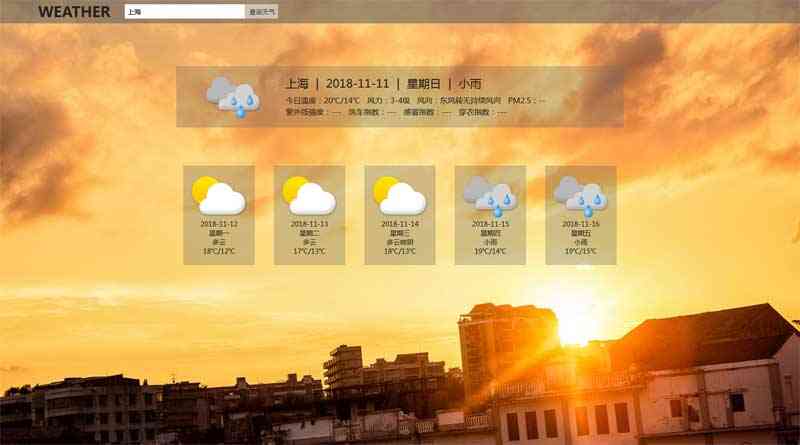Click the 19°C/15°C temperature on the 11-16 card

click(x=581, y=251)
